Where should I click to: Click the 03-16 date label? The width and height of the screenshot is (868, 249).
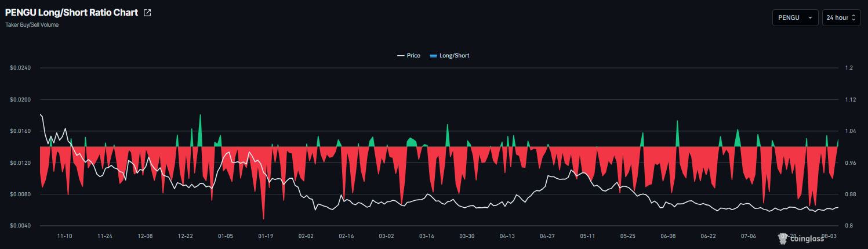point(427,236)
